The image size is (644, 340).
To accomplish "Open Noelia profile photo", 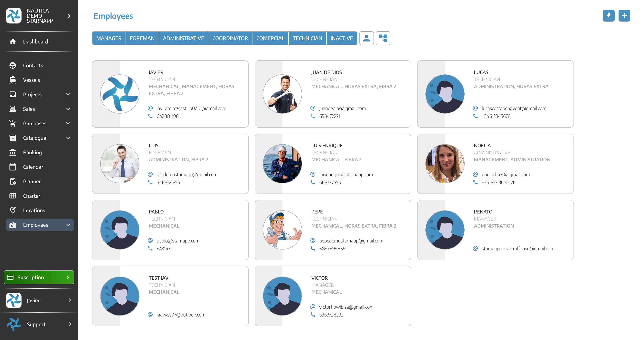I will pos(445,164).
